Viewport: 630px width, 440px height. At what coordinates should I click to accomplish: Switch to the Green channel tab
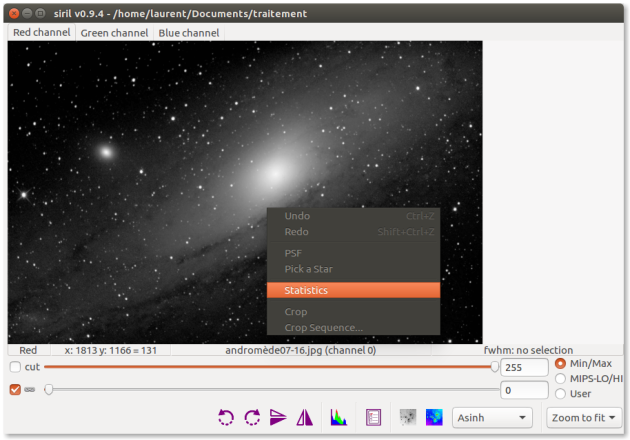pyautogui.click(x=114, y=33)
